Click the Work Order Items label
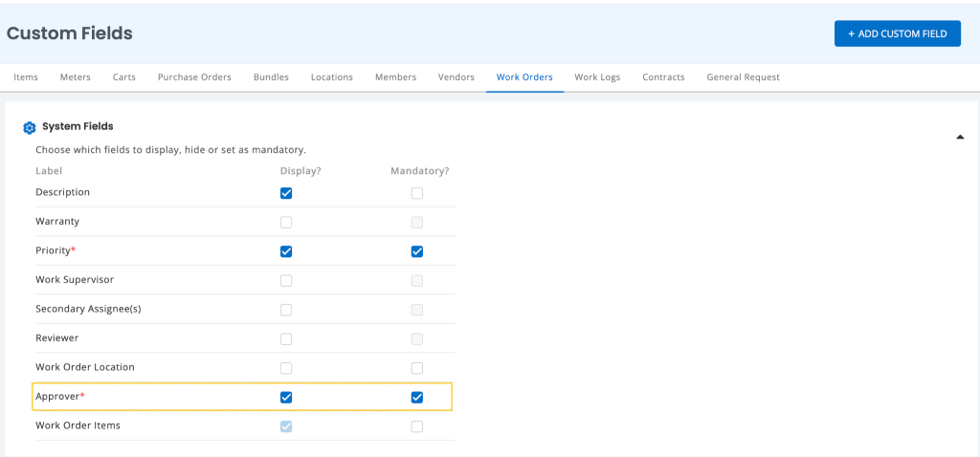 [x=78, y=425]
